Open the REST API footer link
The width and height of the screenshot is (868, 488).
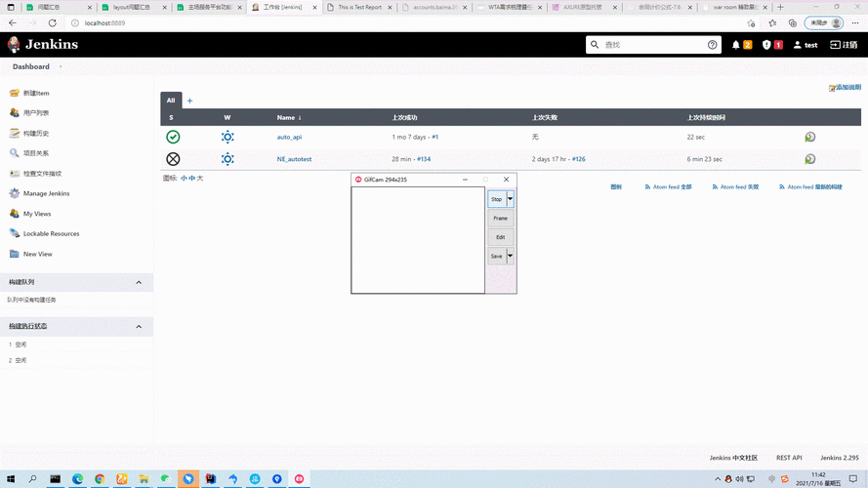point(789,458)
